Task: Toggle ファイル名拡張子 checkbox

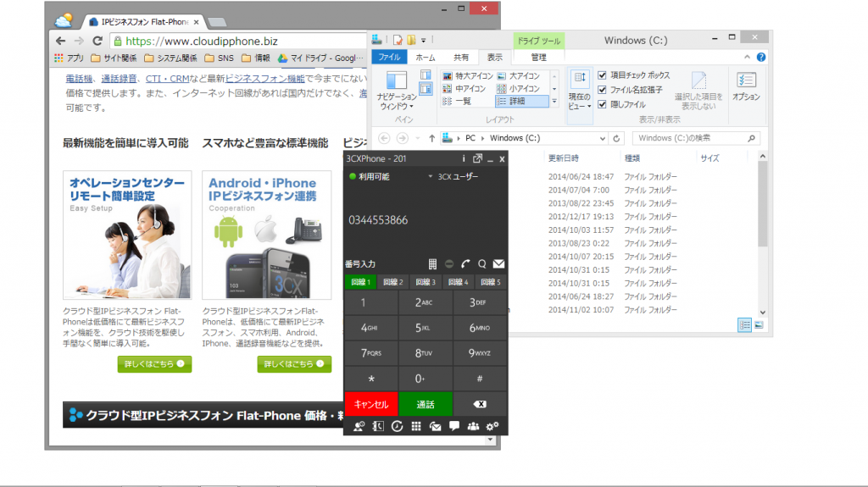Action: [x=603, y=90]
